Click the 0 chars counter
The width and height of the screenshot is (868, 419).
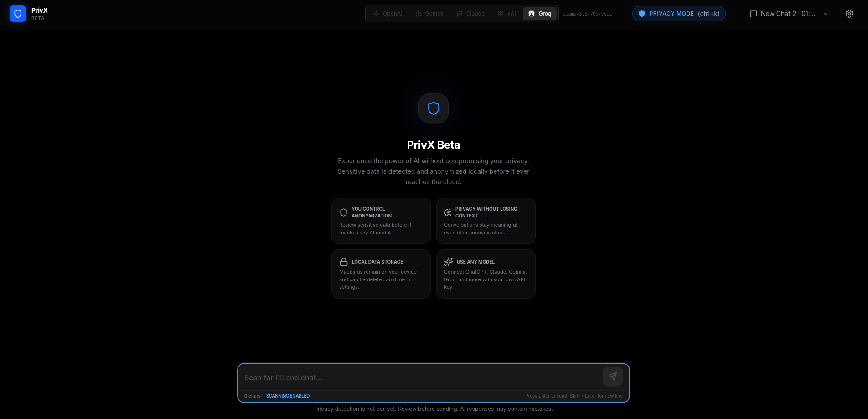253,396
